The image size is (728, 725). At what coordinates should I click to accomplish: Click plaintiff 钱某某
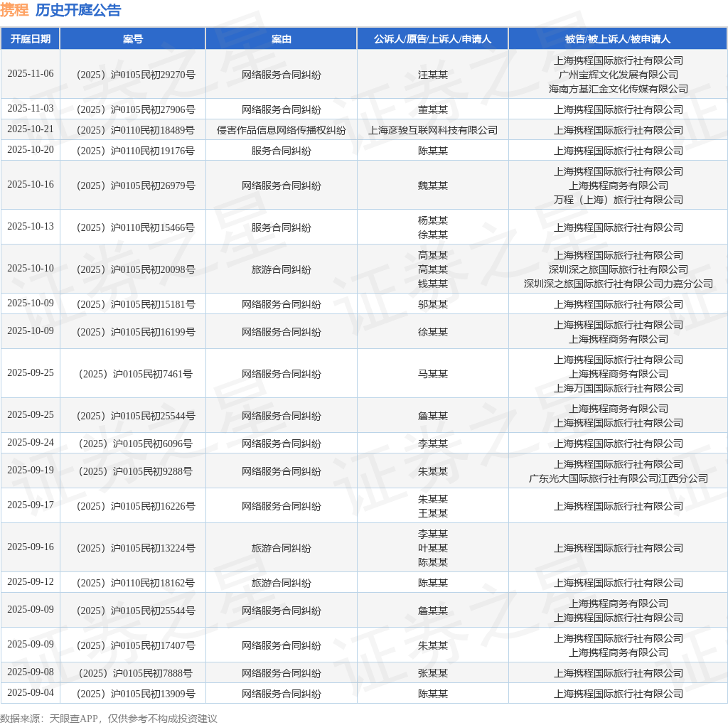tap(433, 284)
